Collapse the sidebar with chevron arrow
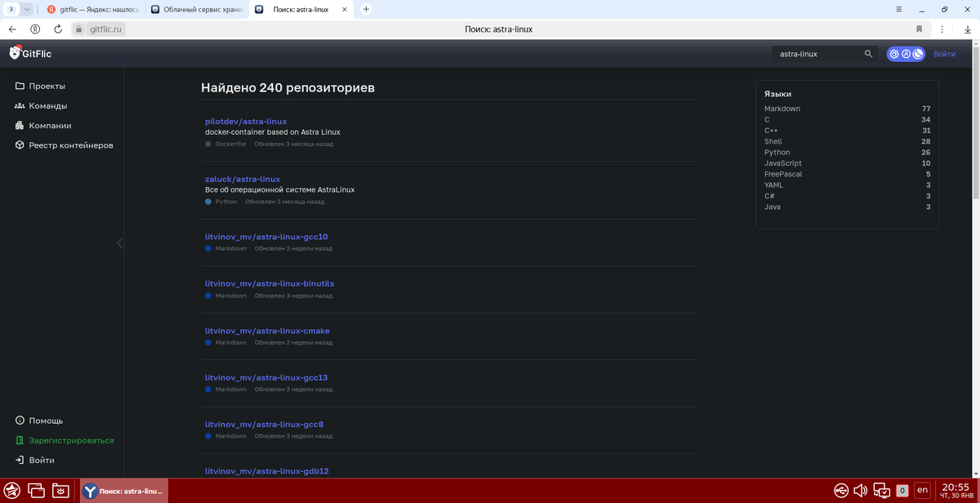980x503 pixels. (x=120, y=243)
